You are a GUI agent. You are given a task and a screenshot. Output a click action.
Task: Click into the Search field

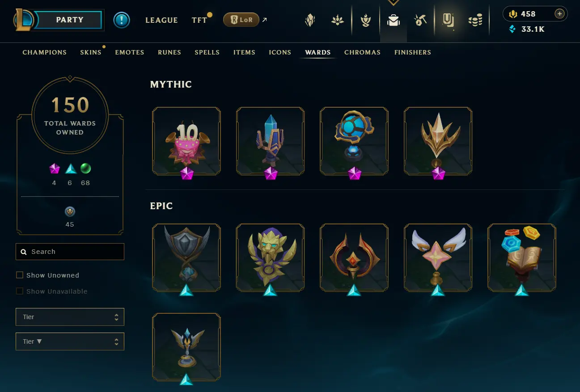[x=70, y=252]
